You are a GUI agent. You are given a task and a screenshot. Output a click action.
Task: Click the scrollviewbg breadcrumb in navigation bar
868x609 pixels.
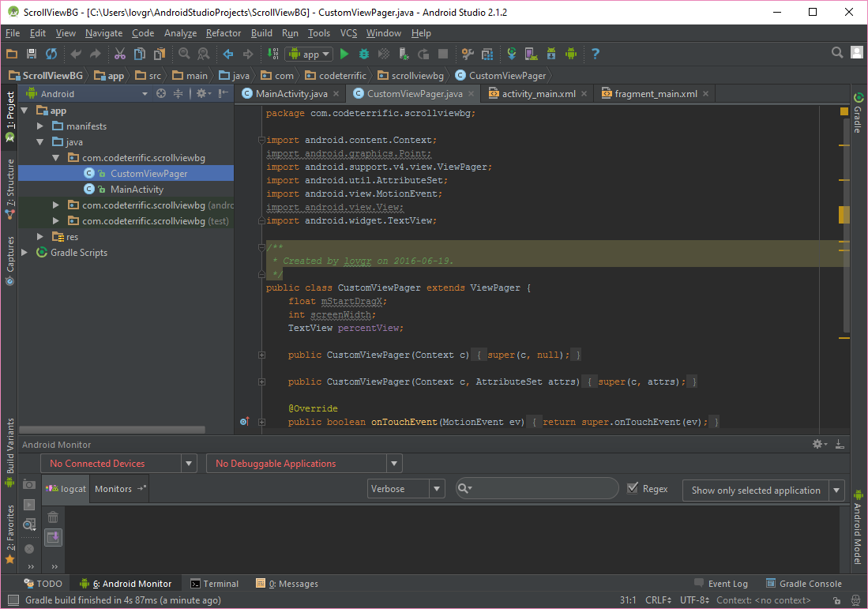point(411,75)
